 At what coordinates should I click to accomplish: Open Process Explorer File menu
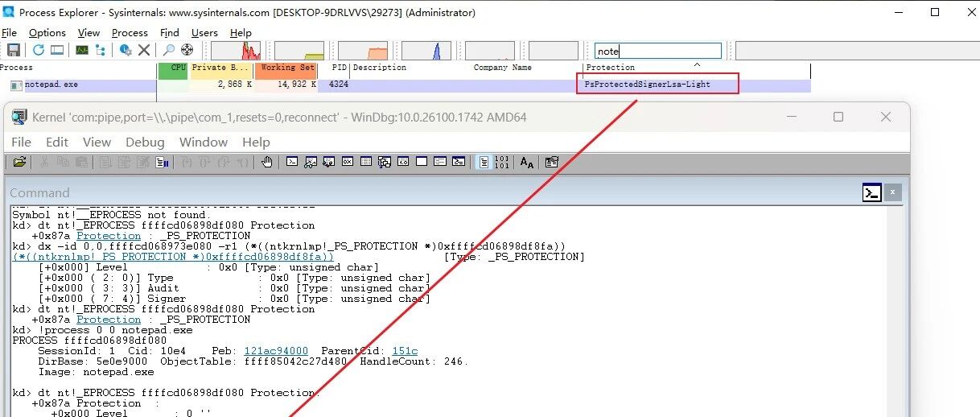(x=9, y=33)
